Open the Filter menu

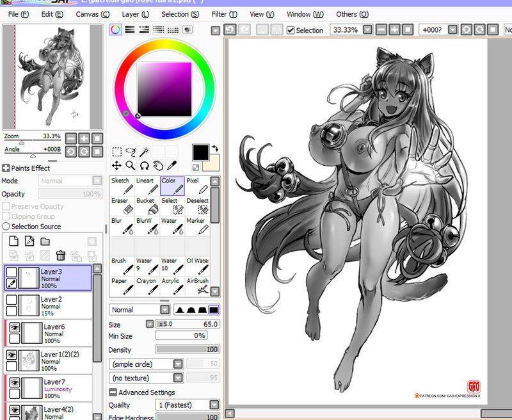224,14
